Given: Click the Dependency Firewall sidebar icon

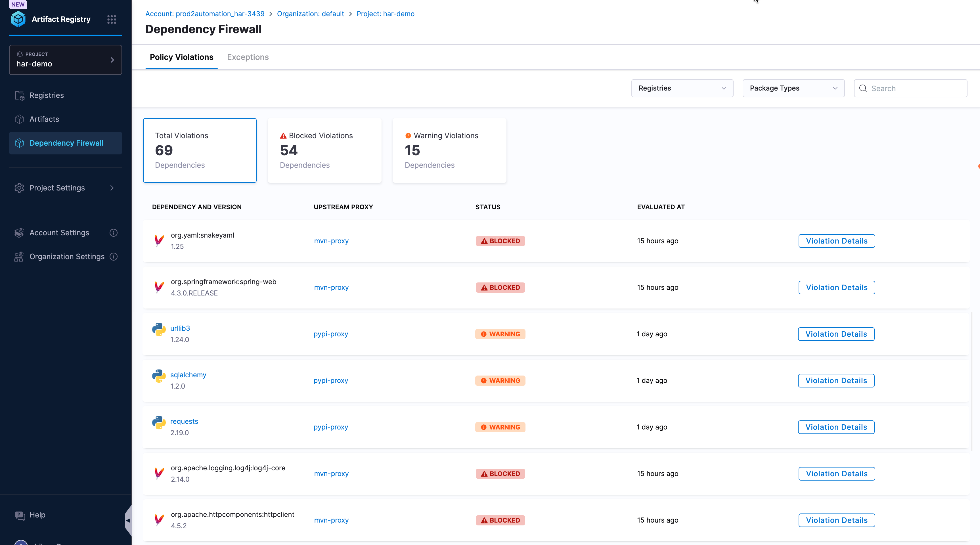Looking at the screenshot, I should click(x=19, y=143).
